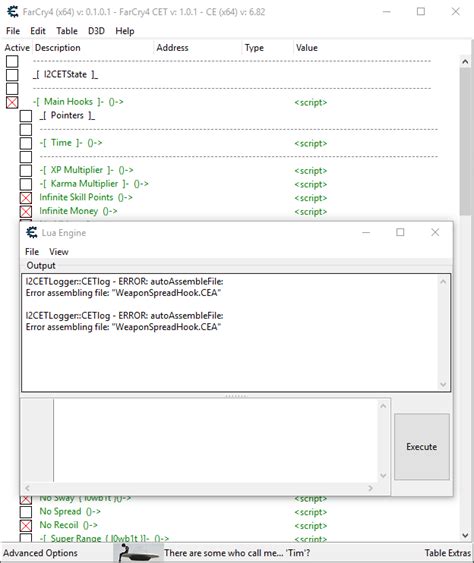This screenshot has width=474, height=563.
Task: Enable the No Spread script checkbox
Action: 26,512
